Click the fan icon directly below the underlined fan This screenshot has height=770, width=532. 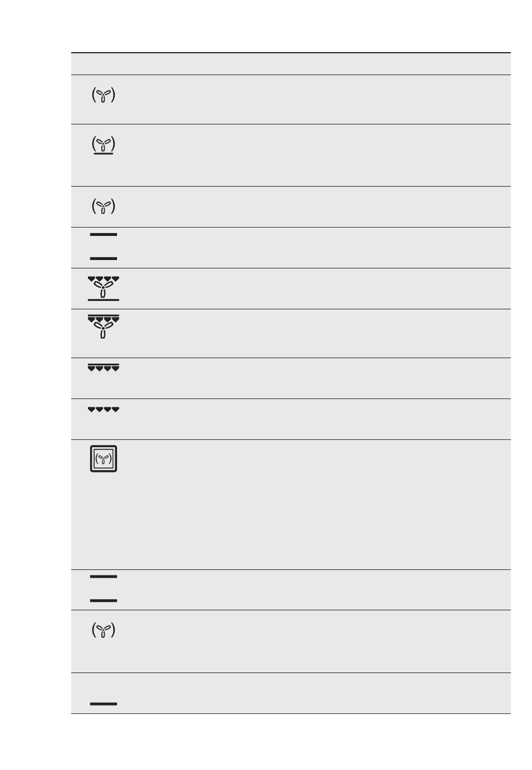point(104,207)
